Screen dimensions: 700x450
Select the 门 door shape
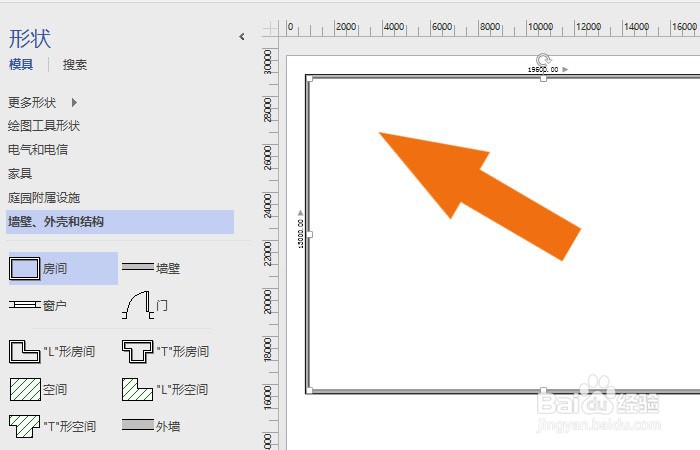pyautogui.click(x=145, y=305)
